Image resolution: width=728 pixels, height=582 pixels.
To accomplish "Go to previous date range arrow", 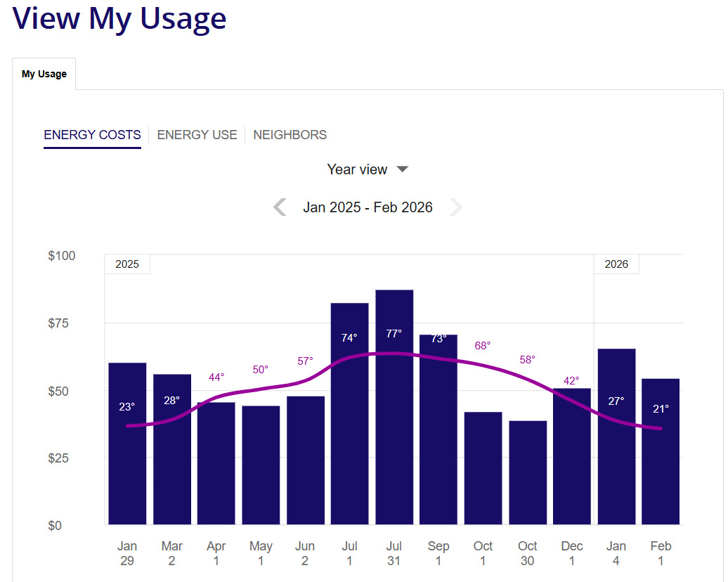I will pos(280,207).
